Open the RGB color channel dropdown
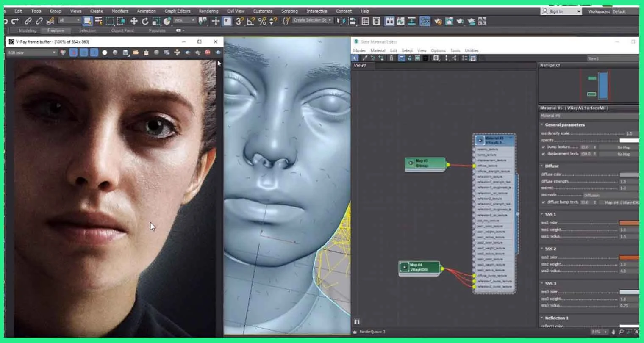This screenshot has height=343, width=644. point(31,53)
